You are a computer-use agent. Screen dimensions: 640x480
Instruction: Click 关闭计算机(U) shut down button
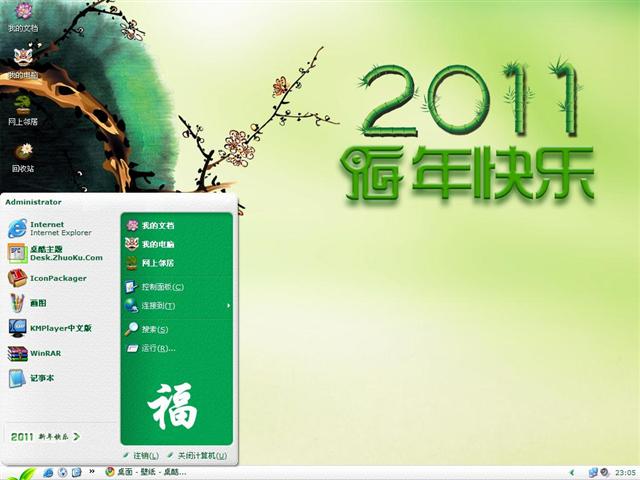197,456
